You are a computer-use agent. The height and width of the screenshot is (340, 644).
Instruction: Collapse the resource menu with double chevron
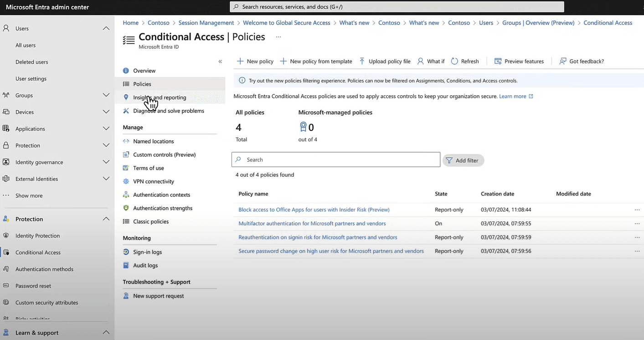(x=220, y=62)
